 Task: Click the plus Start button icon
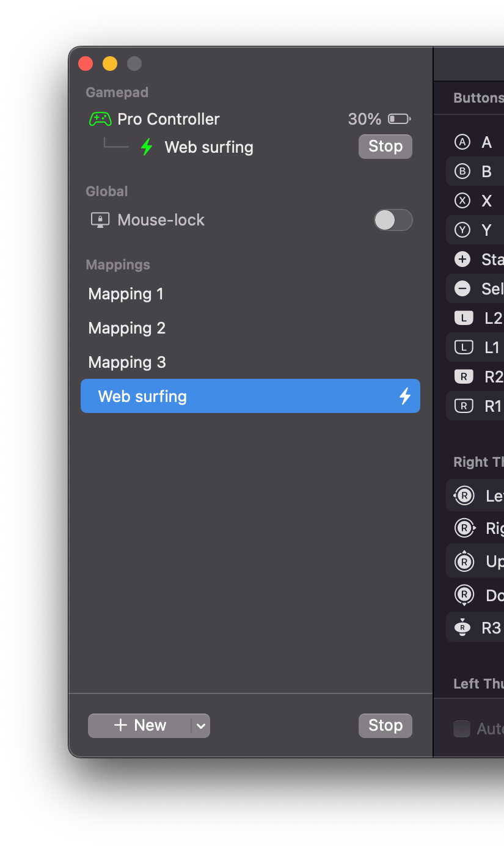click(x=462, y=259)
